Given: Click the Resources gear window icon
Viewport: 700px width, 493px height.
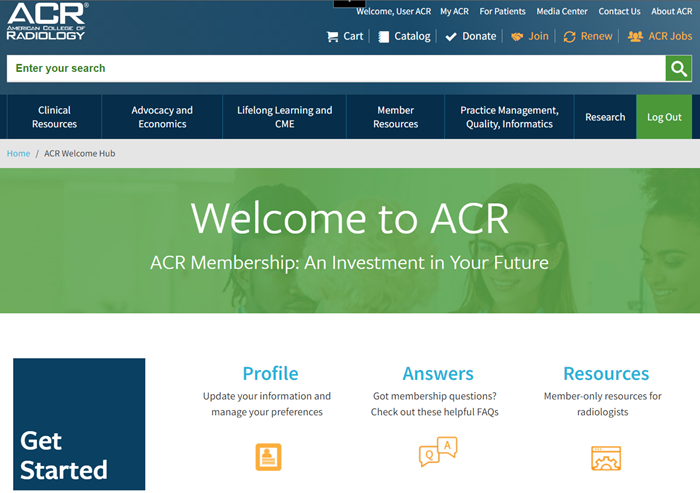Looking at the screenshot, I should click(x=606, y=457).
